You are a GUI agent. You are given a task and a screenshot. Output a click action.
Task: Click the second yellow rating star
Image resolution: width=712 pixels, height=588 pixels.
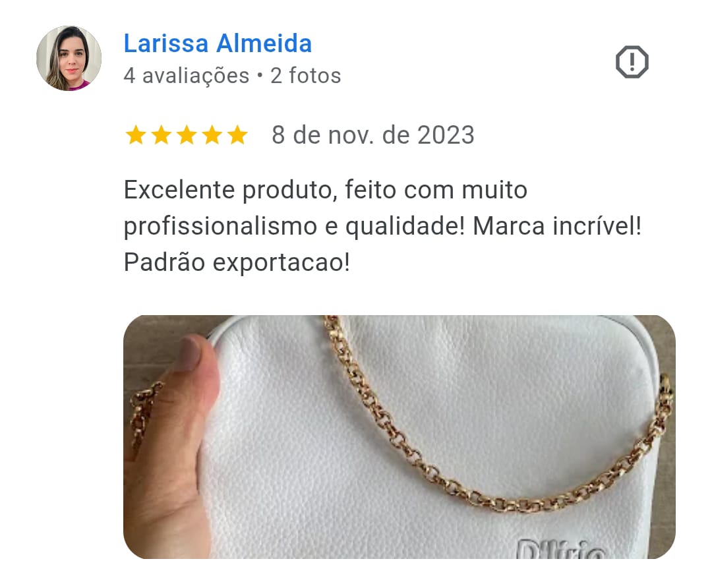click(x=162, y=135)
